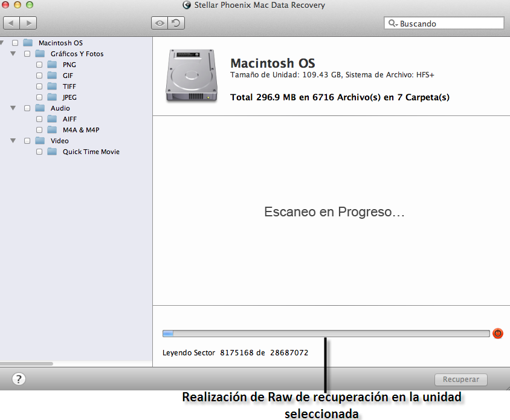Select the Macintosh OS sidebar label
The image size is (510, 420).
[x=60, y=43]
